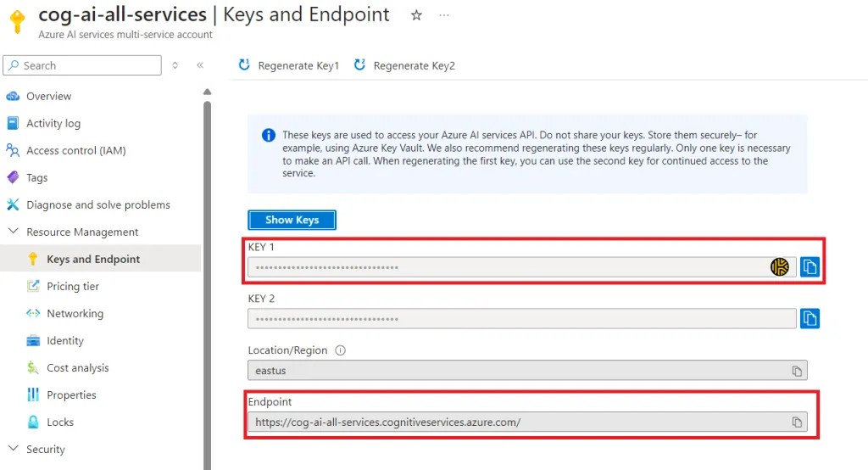Screen dimensions: 868x470
Task: Expand the Security section
Action: tap(14, 449)
